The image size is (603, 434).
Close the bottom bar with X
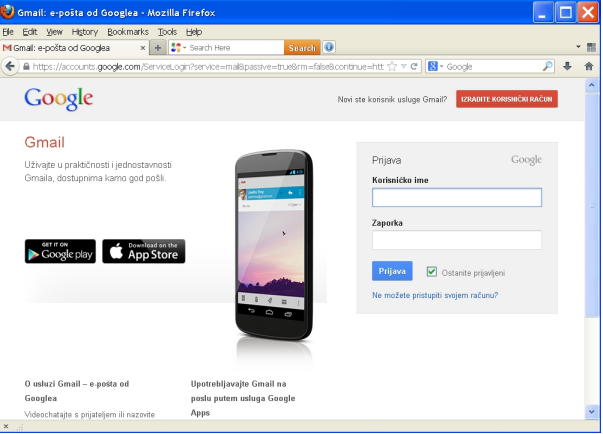[6, 426]
